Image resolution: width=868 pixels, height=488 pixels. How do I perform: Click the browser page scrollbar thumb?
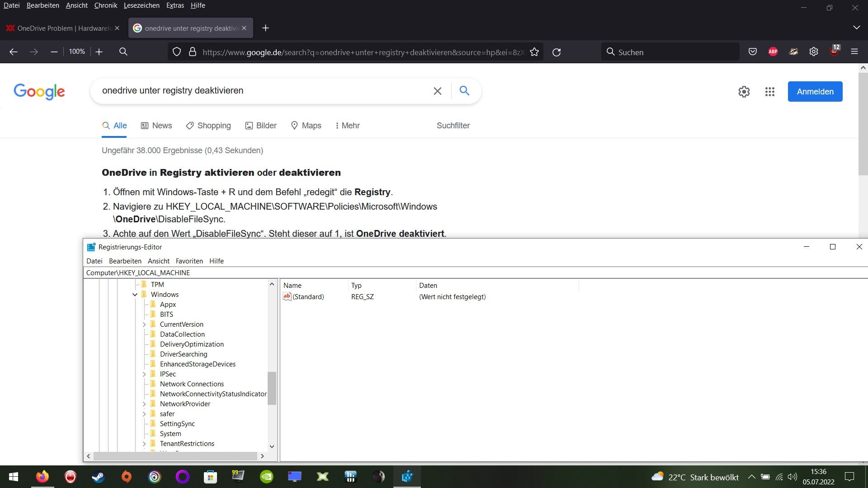pyautogui.click(x=863, y=124)
